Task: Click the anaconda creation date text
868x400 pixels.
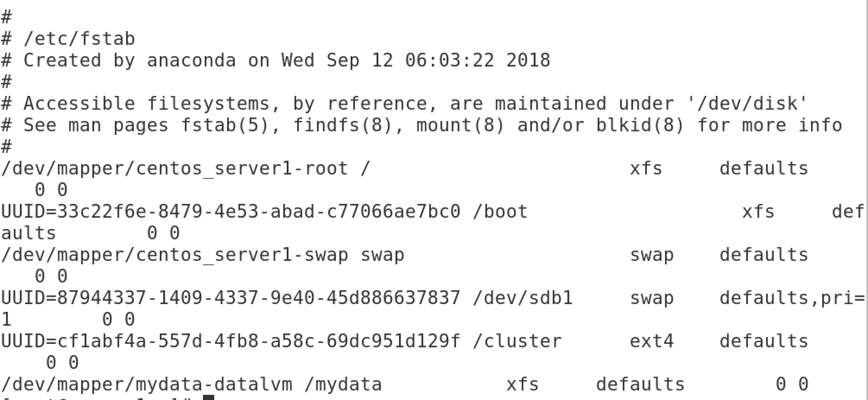Action: pyautogui.click(x=416, y=60)
